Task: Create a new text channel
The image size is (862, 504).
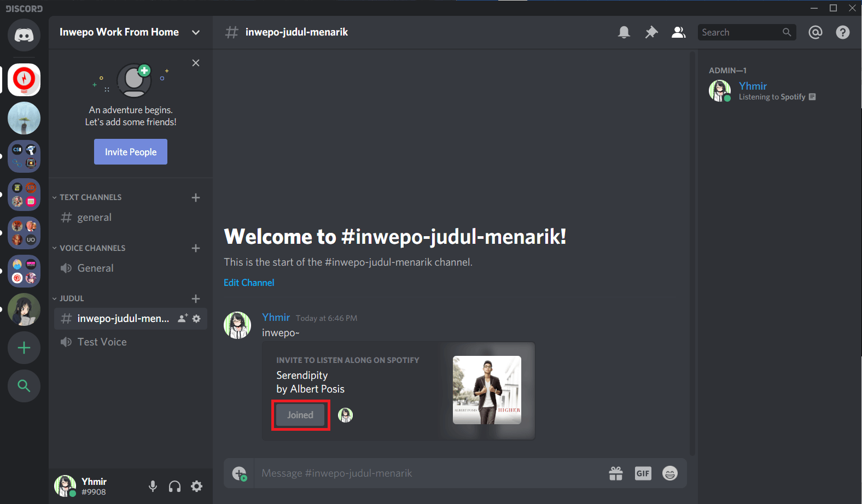Action: coord(196,197)
